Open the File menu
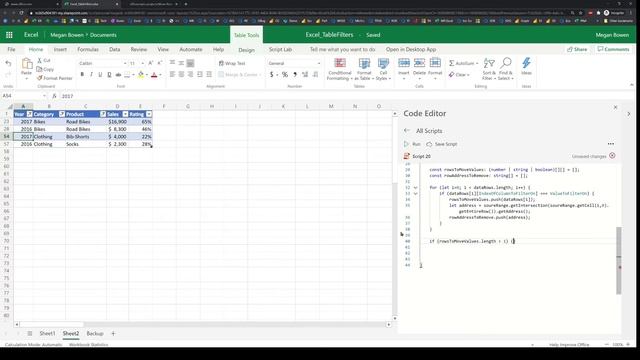This screenshot has height=360, width=640. coord(11,49)
